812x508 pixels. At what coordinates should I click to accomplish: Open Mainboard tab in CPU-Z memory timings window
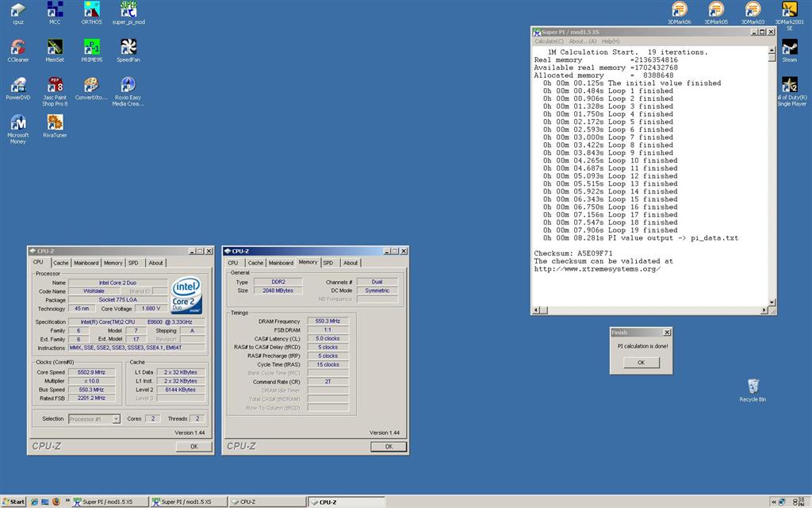click(x=281, y=263)
